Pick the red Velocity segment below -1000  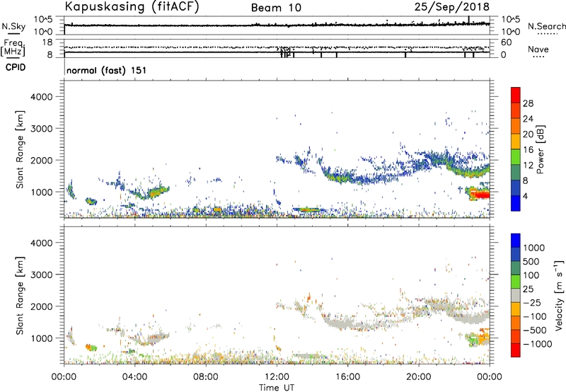[516, 350]
